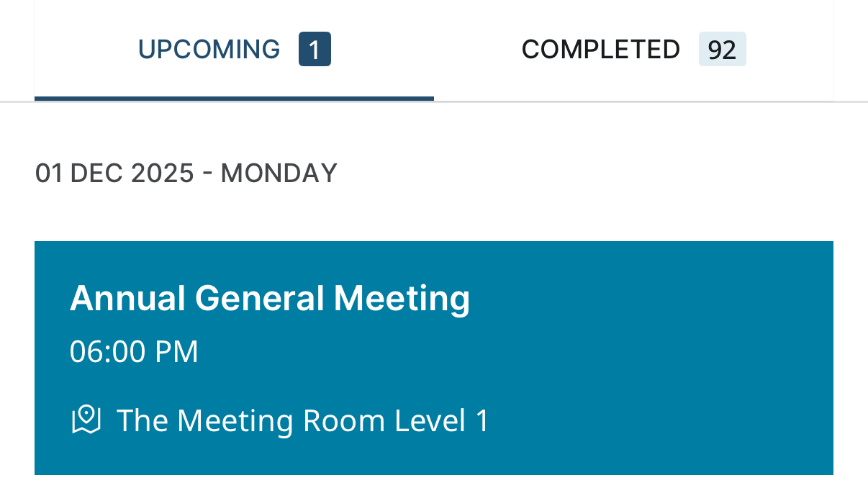Click the word COMPLETED in tab bar
Viewport: 868px width, 501px height.
601,50
